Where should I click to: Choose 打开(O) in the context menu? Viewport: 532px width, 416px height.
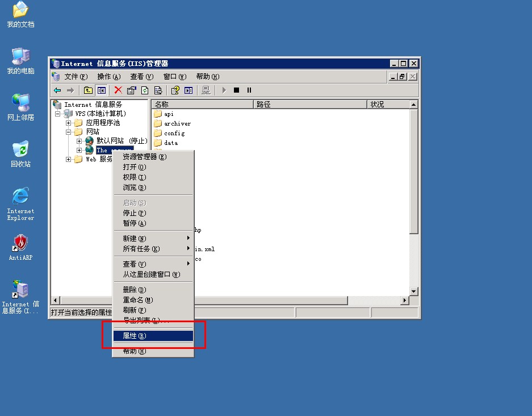153,167
